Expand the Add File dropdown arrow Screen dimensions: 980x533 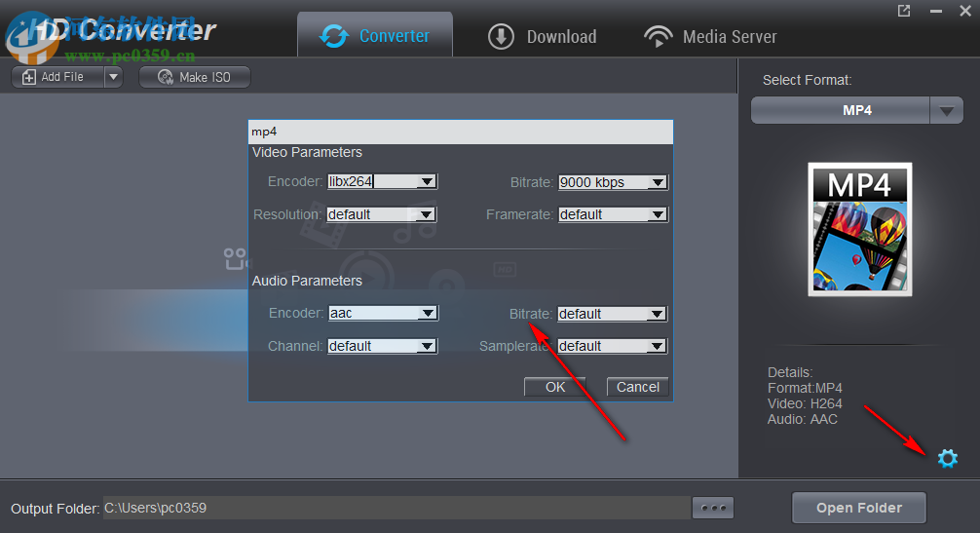113,77
